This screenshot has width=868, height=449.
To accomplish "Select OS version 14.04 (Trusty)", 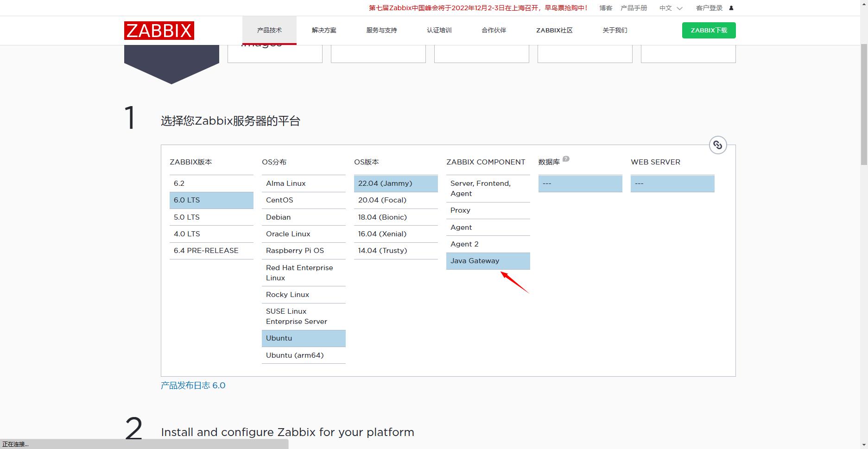I will [x=396, y=251].
